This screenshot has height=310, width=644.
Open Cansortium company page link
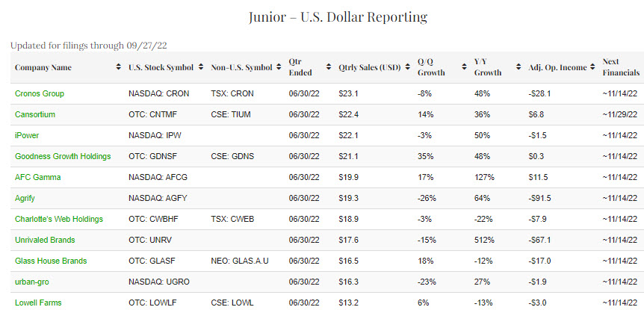click(x=35, y=114)
